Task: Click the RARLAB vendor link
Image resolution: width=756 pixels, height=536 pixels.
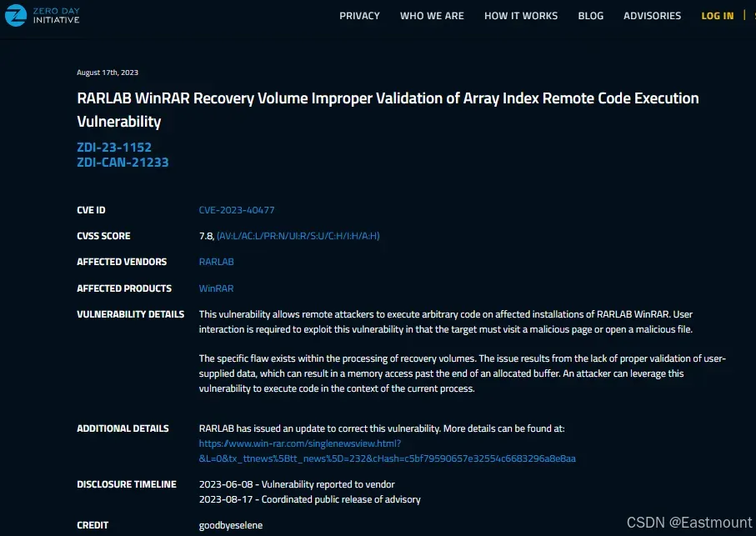Action: coord(216,262)
